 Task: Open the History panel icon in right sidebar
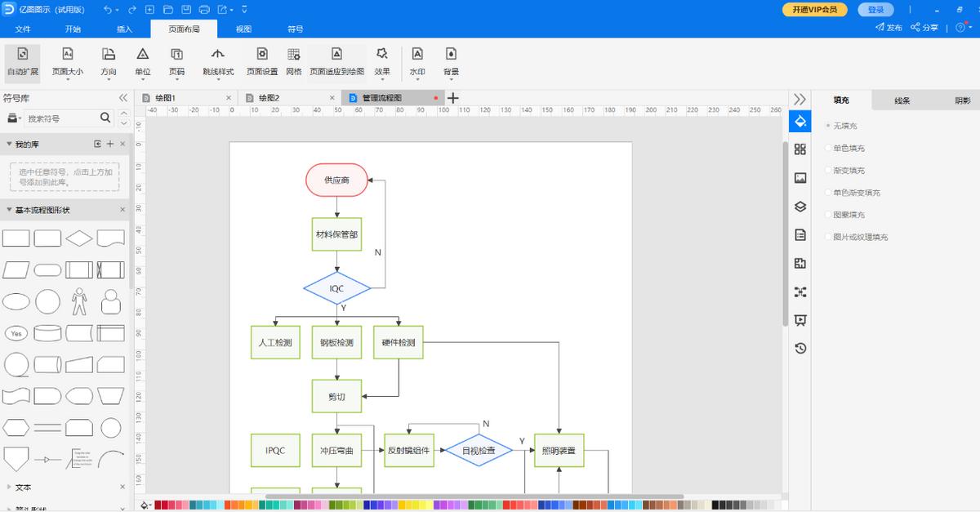[x=800, y=348]
